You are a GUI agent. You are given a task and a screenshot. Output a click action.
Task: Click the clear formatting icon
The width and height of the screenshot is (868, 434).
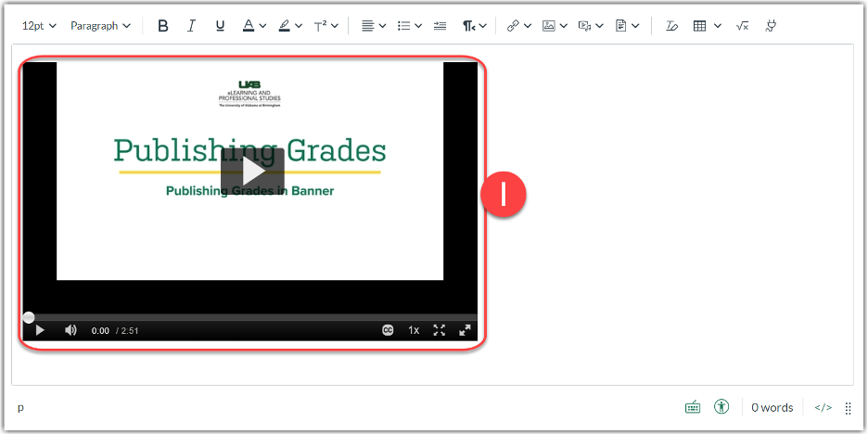click(x=670, y=26)
